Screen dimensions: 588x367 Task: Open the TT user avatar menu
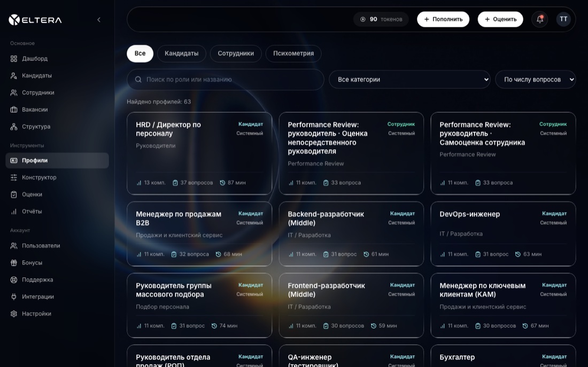[x=563, y=19]
